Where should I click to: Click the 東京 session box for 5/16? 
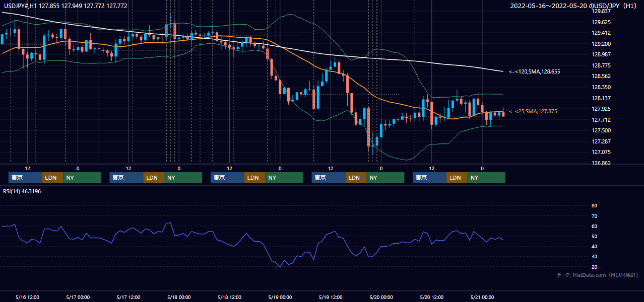(x=26, y=178)
